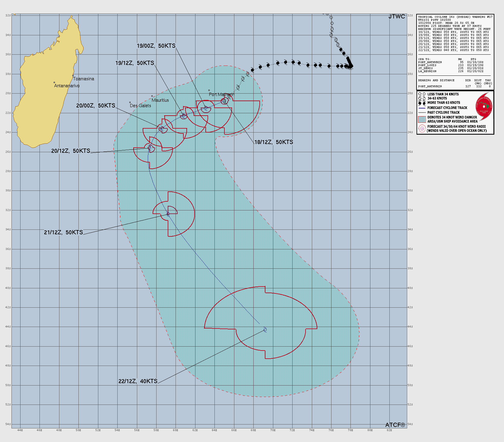This screenshot has height=442, width=504.
Task: Click the ATCF trademark text on the map
Action: point(395,425)
